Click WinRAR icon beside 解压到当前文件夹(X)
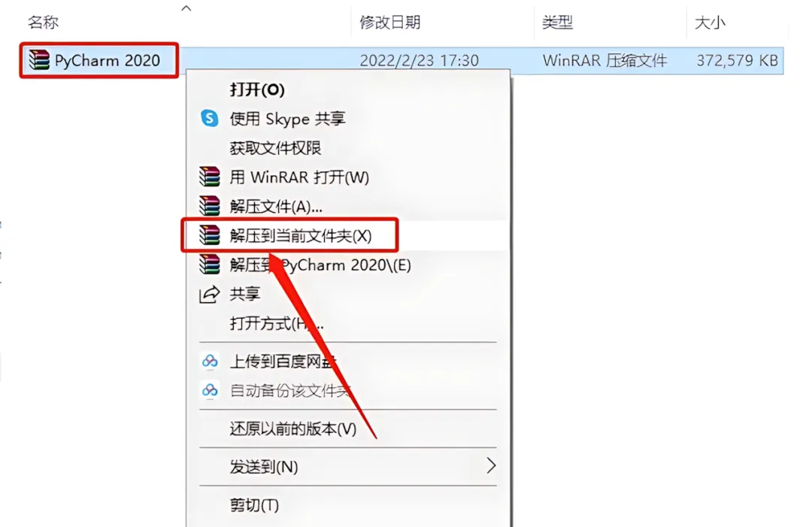This screenshot has width=812, height=527. point(209,235)
